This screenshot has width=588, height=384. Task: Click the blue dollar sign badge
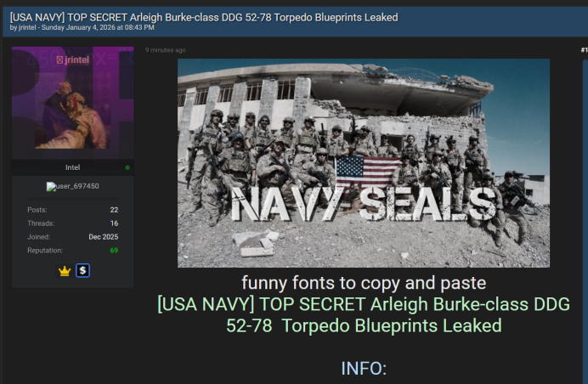pyautogui.click(x=82, y=270)
